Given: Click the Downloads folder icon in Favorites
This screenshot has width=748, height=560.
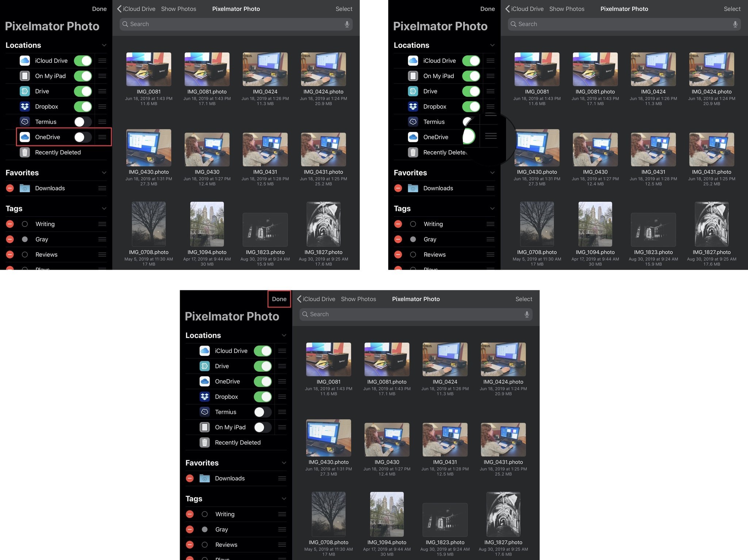Looking at the screenshot, I should [x=25, y=188].
